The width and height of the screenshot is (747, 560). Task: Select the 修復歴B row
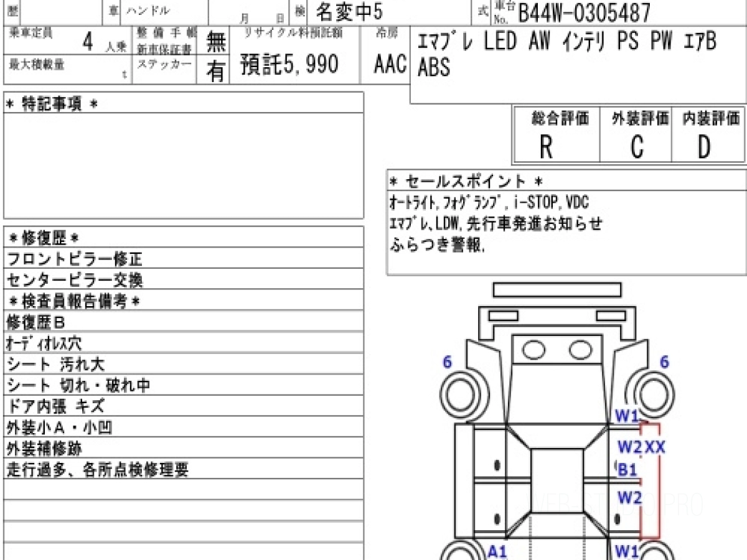[x=184, y=322]
